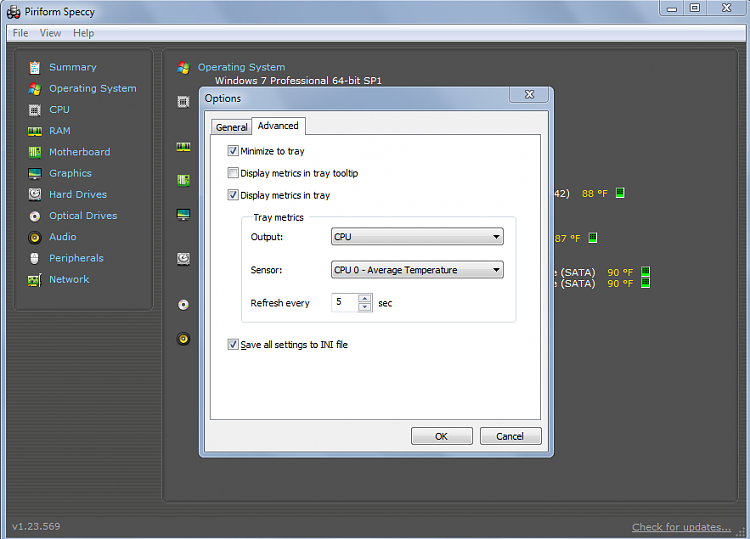This screenshot has height=539, width=750.
Task: Open the Hard Drives section
Action: [x=78, y=195]
